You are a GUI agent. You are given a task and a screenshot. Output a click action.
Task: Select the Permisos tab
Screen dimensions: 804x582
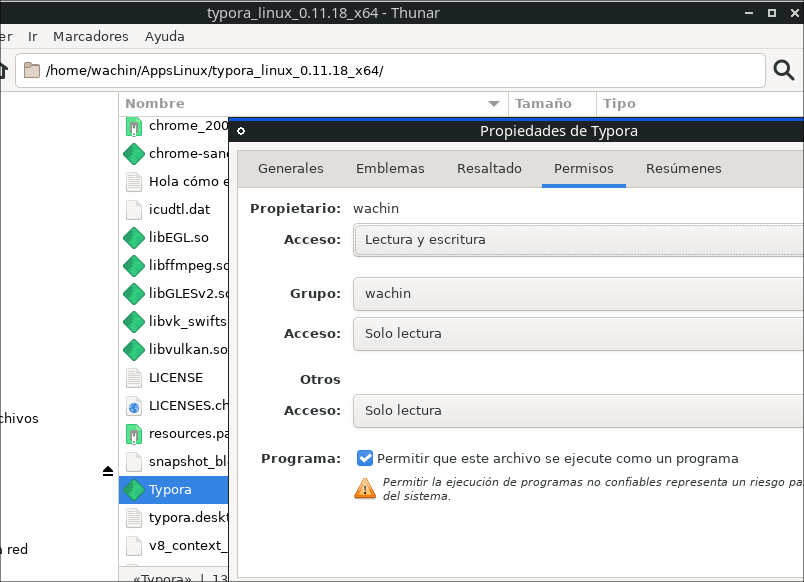[x=584, y=169]
